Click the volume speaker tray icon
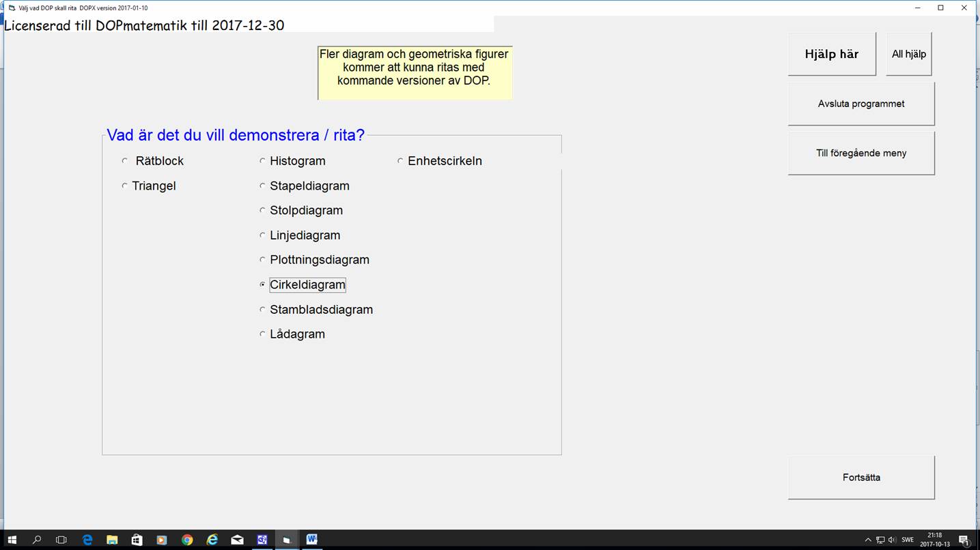 point(892,540)
